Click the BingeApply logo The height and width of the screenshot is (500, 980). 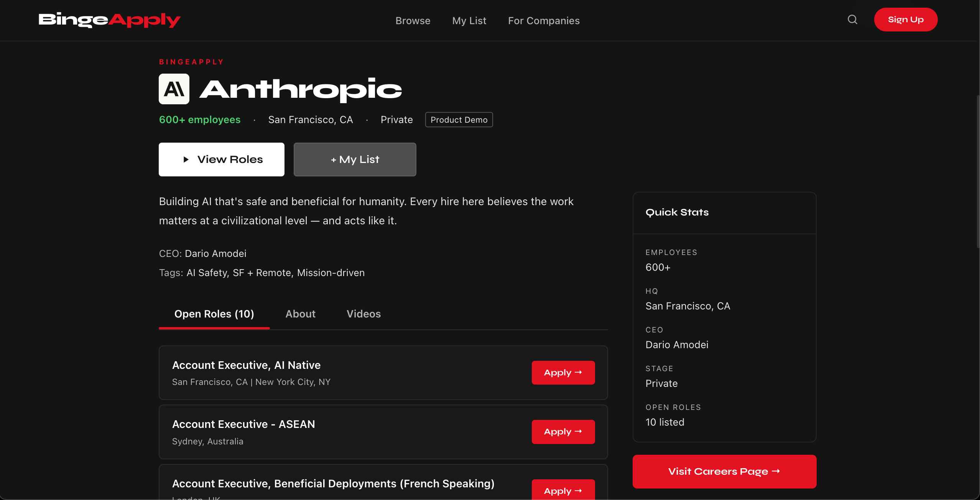109,20
